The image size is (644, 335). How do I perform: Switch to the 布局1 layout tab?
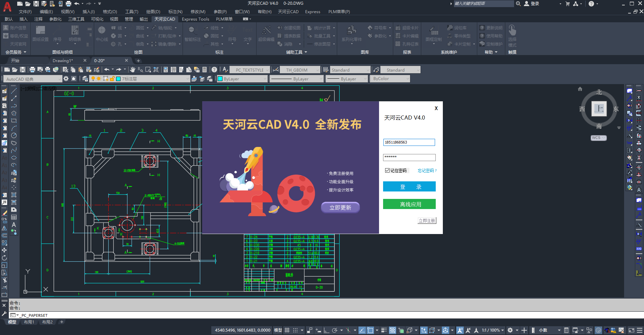pyautogui.click(x=29, y=322)
